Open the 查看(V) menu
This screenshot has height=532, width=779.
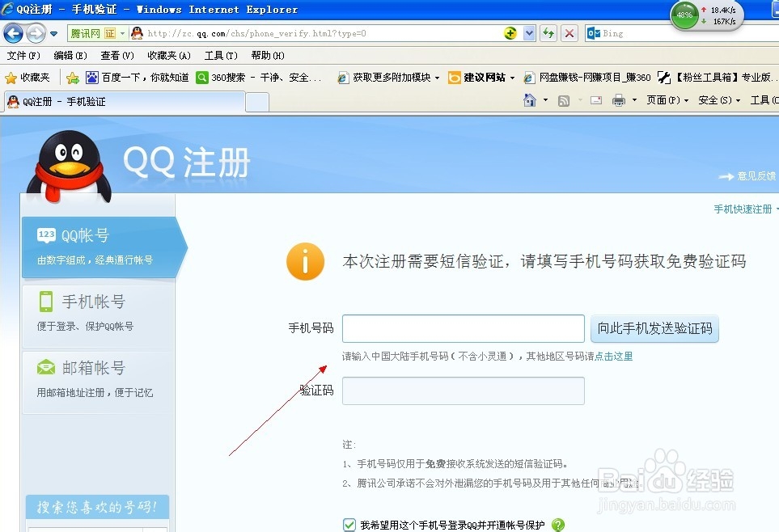click(x=117, y=55)
